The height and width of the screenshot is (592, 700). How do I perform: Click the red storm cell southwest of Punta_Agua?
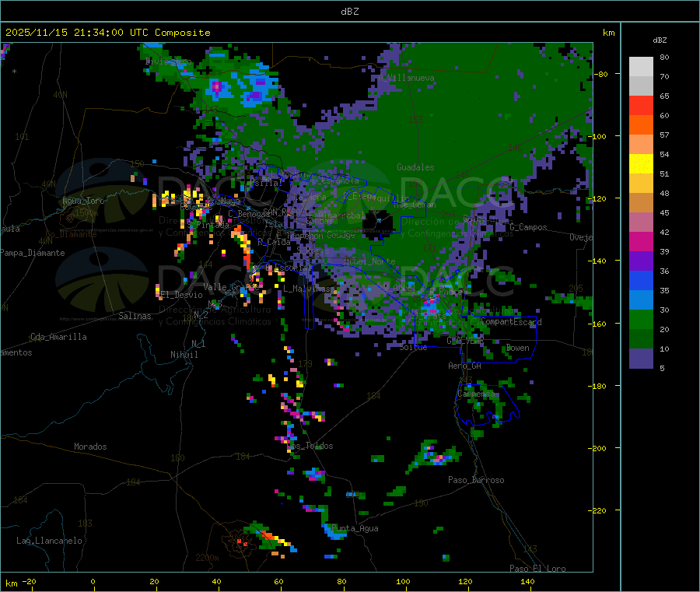[268, 534]
